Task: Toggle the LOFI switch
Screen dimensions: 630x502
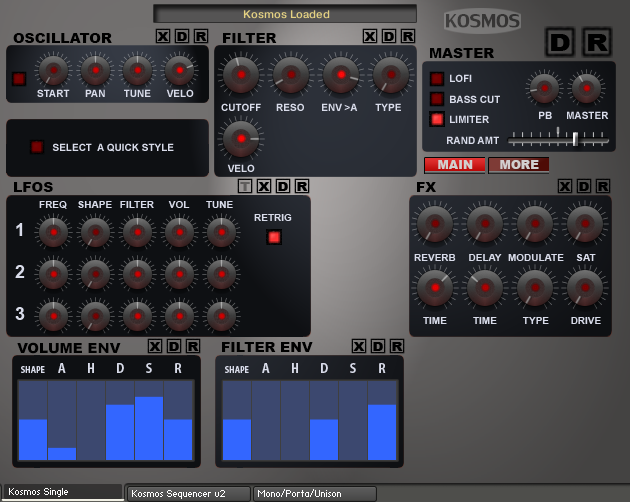Action: click(x=437, y=78)
